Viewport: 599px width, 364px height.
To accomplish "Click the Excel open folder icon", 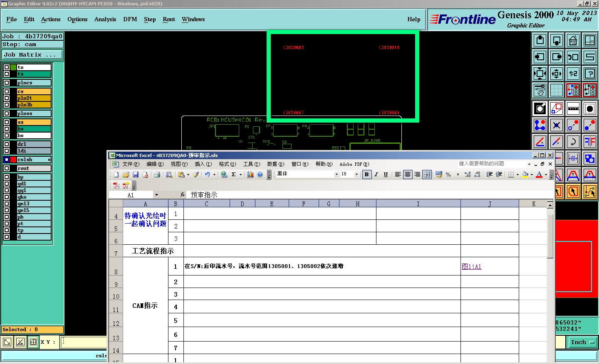I will (x=126, y=175).
